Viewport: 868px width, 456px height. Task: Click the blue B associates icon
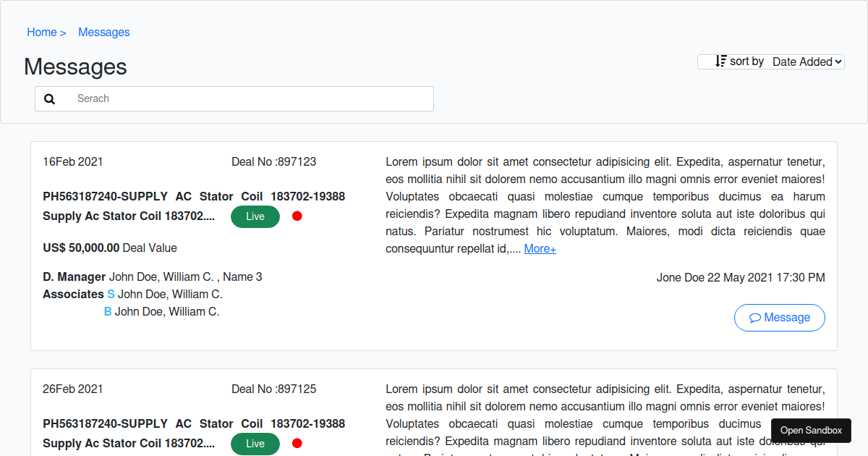coord(107,311)
